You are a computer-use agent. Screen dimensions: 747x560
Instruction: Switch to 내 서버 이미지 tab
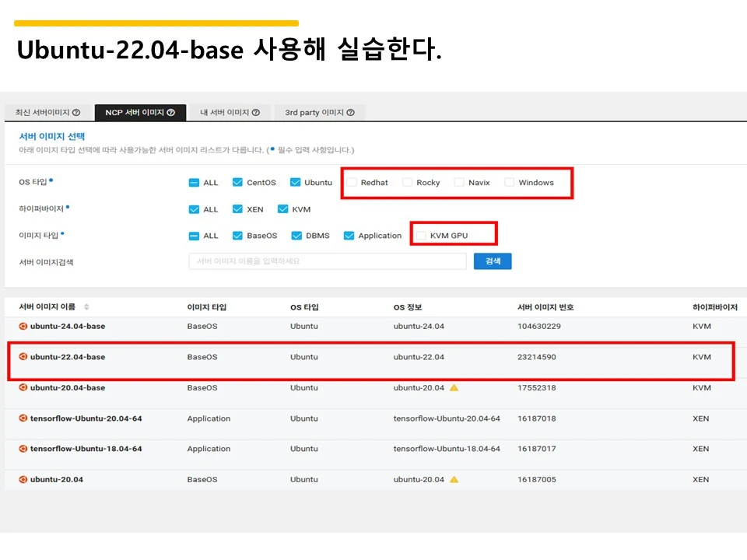[230, 112]
